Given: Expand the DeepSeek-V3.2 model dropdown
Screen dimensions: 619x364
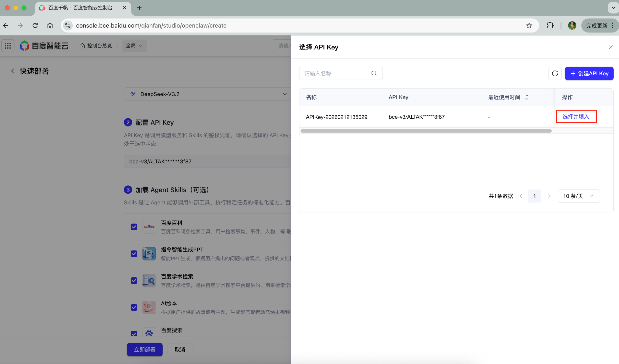Looking at the screenshot, I should point(208,94).
